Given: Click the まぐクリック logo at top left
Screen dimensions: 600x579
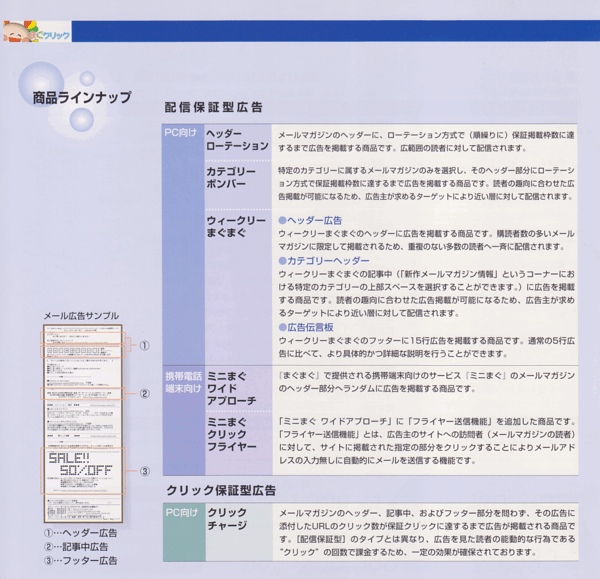Looking at the screenshot, I should pos(37,31).
